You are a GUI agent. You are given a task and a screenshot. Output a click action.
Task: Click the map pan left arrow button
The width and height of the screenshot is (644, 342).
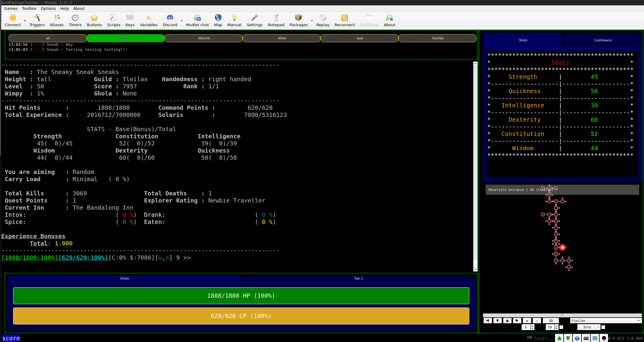[x=488, y=321]
